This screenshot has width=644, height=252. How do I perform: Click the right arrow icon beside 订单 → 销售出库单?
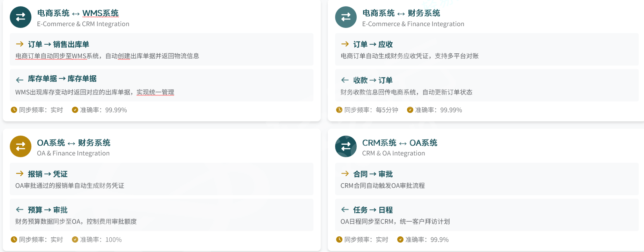pyautogui.click(x=20, y=44)
